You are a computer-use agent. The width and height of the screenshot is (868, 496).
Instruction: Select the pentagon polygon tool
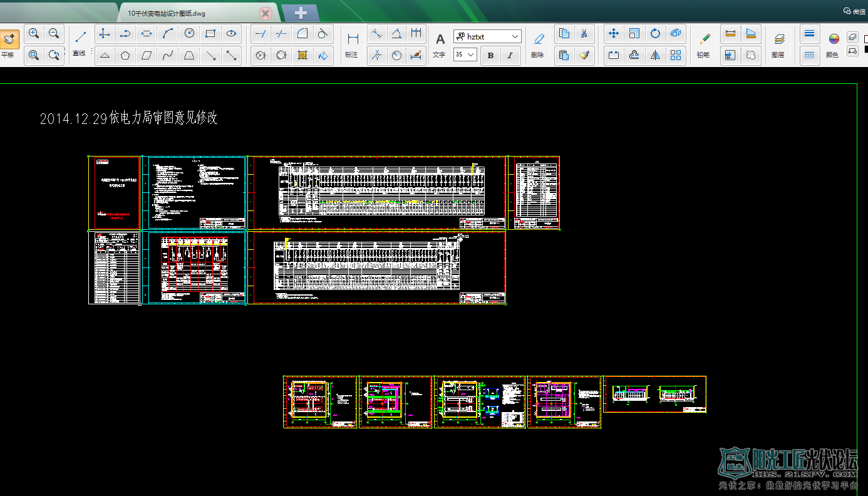click(126, 55)
